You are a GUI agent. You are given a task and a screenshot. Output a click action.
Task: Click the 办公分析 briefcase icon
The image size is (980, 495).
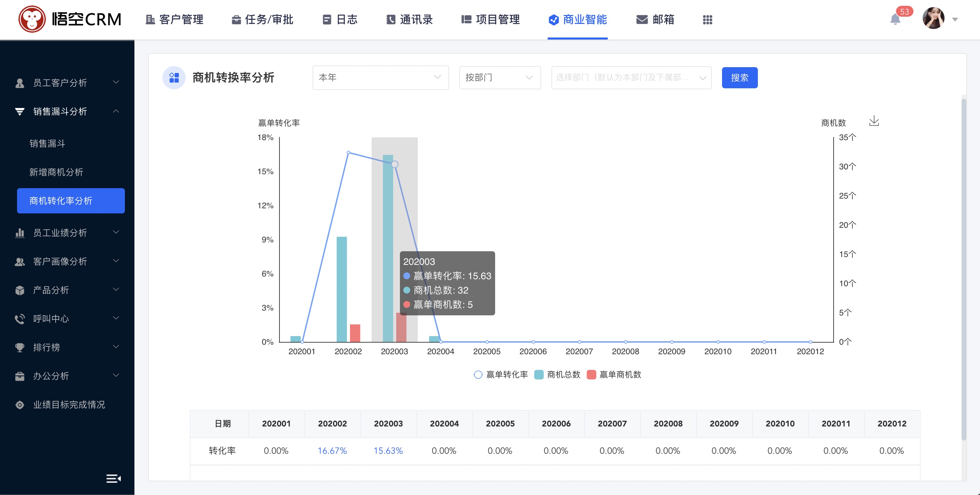point(20,376)
